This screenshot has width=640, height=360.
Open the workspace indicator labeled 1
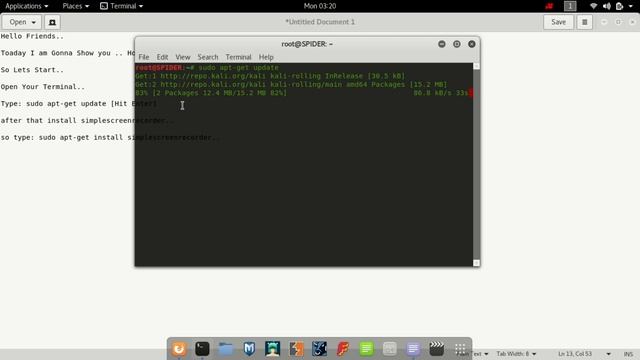[570, 6]
